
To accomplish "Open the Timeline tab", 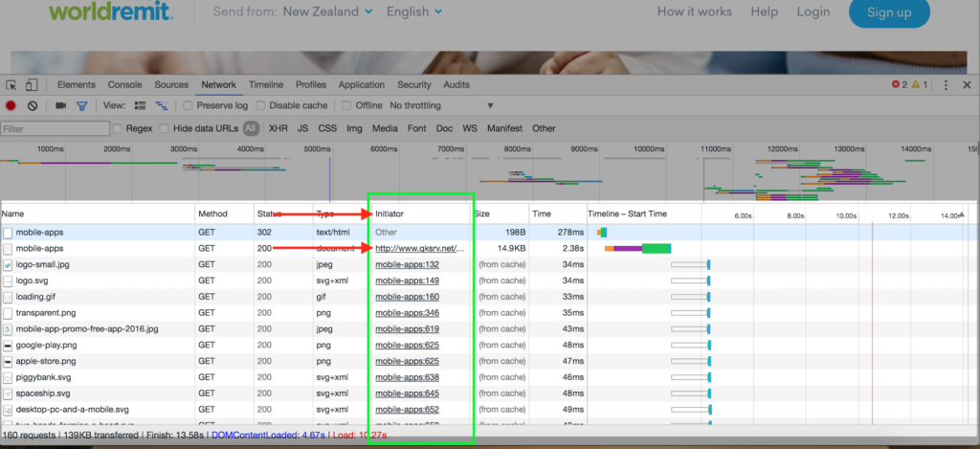I will (266, 85).
